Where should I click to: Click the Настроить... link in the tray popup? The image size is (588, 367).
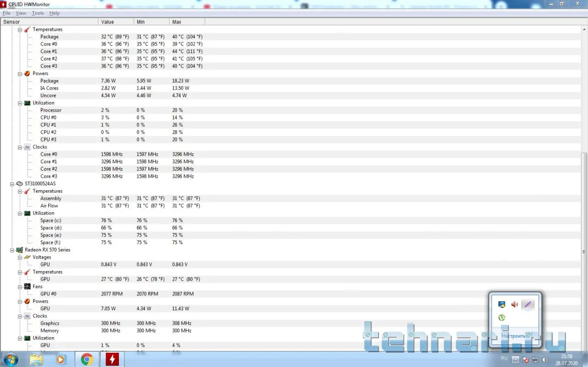coord(514,336)
